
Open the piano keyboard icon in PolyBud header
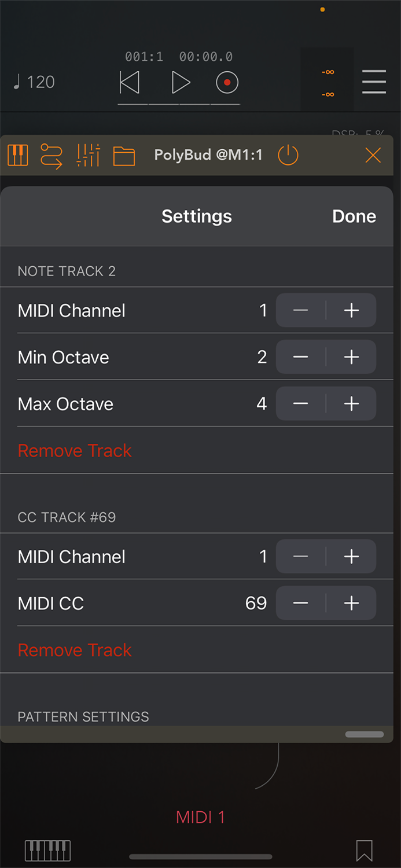click(17, 155)
